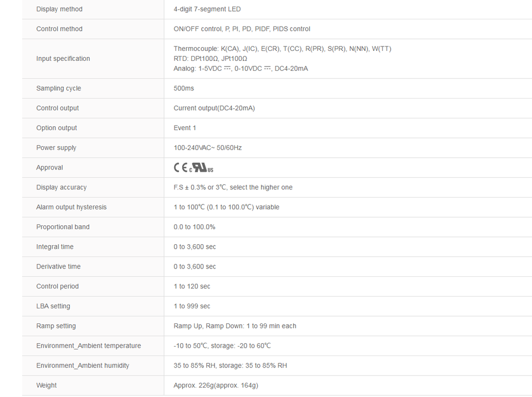Select the Proportional band 0.0 to 100.0% value
This screenshot has height=397, width=532.
(x=195, y=227)
